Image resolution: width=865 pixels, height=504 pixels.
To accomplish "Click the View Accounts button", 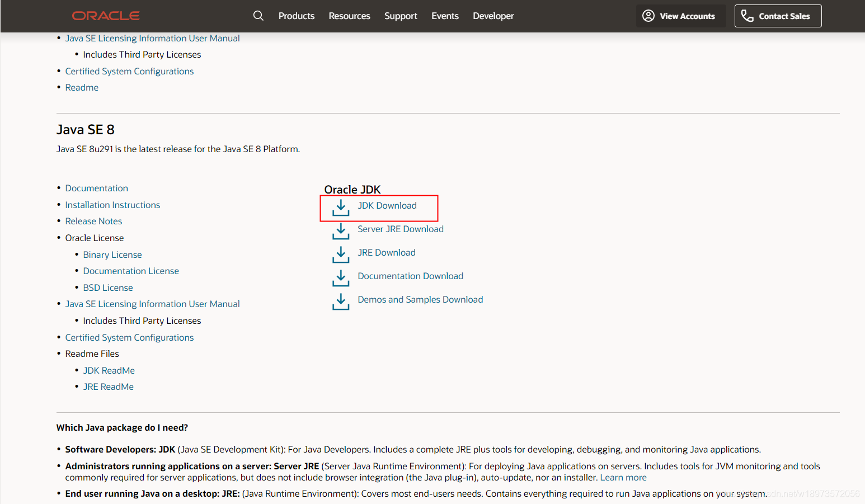I will coord(681,16).
